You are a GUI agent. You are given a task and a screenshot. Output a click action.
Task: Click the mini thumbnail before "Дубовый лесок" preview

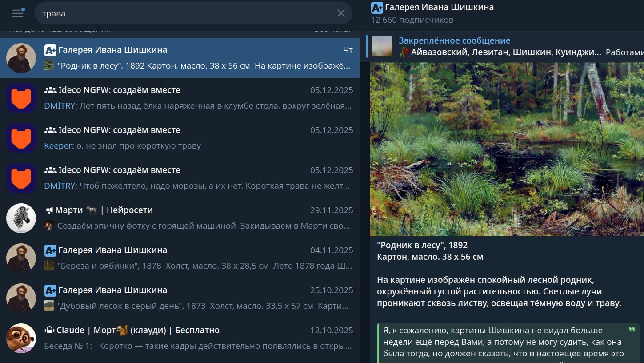(x=49, y=306)
